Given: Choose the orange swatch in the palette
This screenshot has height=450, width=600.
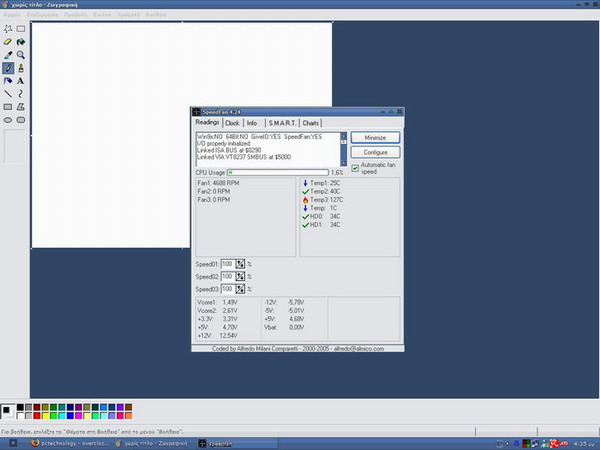Looking at the screenshot, I should tap(129, 416).
